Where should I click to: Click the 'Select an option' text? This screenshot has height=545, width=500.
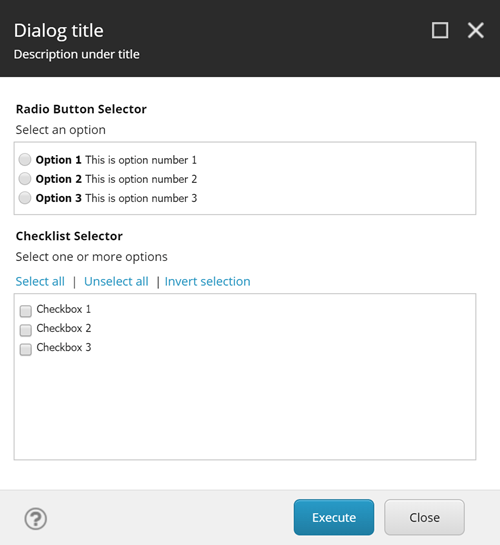(60, 130)
